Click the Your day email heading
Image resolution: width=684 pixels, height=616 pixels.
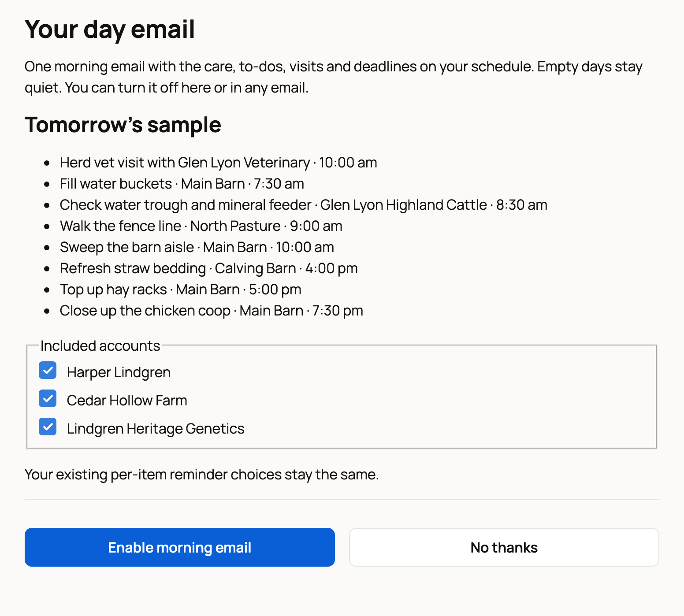click(110, 30)
